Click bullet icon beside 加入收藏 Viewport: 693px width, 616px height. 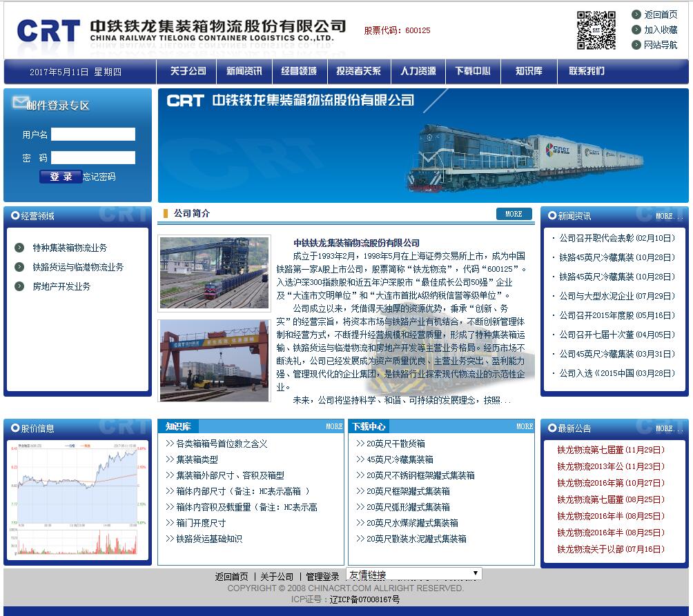coord(636,30)
